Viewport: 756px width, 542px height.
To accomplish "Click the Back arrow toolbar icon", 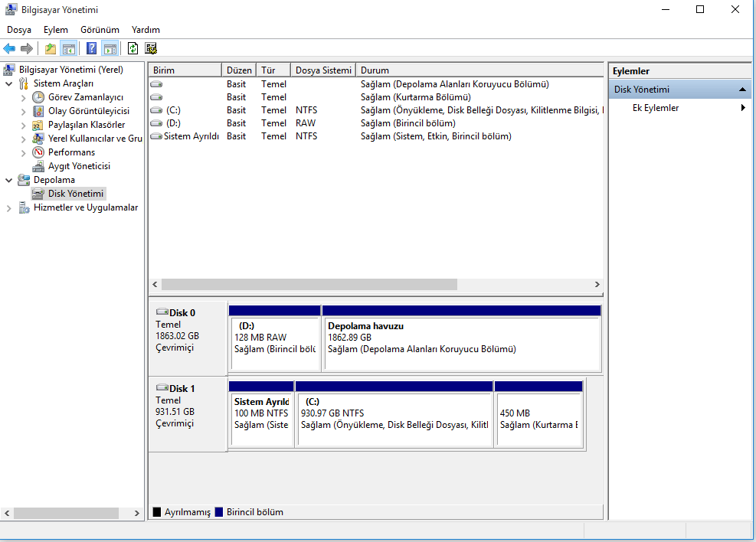I will (x=9, y=48).
